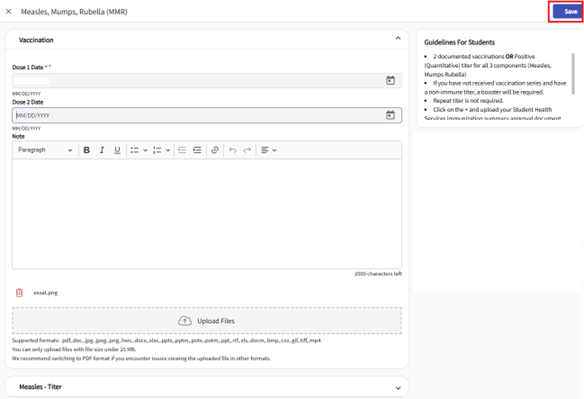The height and width of the screenshot is (399, 584).
Task: Undo last change in note editor
Action: (232, 150)
